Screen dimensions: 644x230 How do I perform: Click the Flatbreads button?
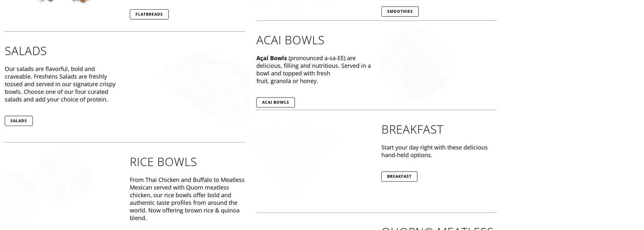[x=149, y=14]
